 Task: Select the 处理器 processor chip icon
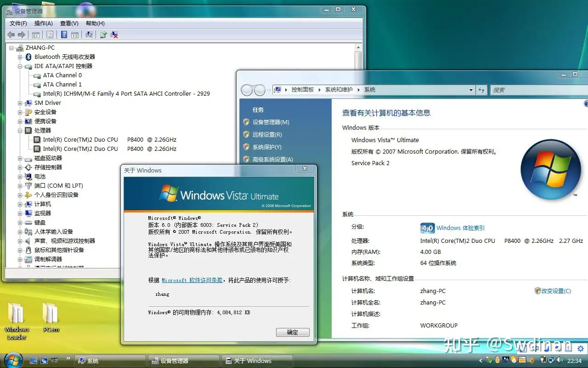(28, 130)
